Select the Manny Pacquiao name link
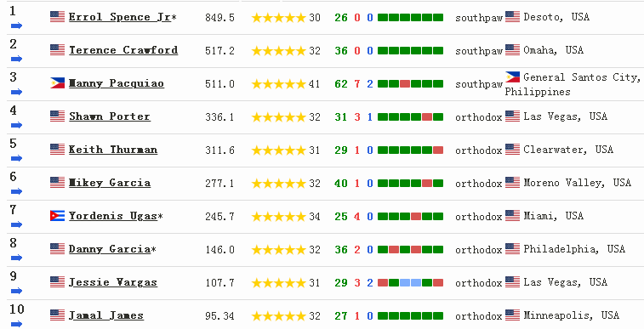Screen dimensions: 644x329 pyautogui.click(x=117, y=83)
